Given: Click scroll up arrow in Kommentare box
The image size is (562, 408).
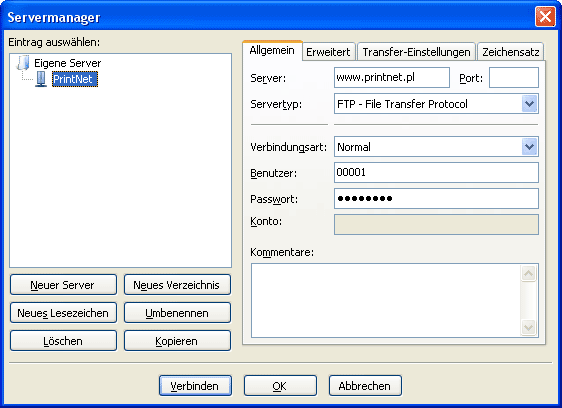Looking at the screenshot, I should click(529, 274).
